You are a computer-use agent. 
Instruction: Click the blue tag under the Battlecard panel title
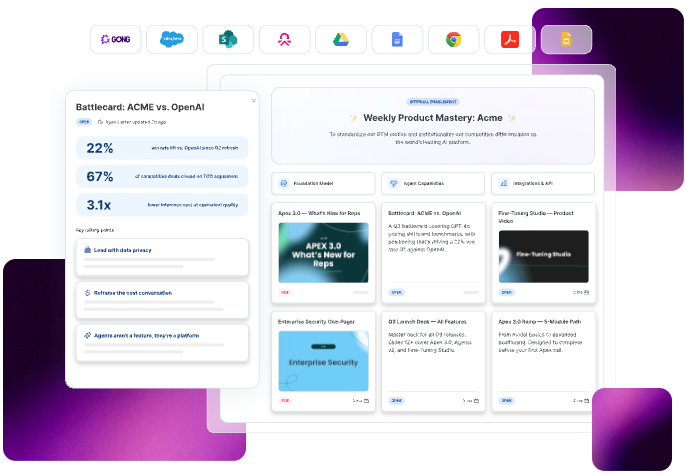(x=84, y=122)
